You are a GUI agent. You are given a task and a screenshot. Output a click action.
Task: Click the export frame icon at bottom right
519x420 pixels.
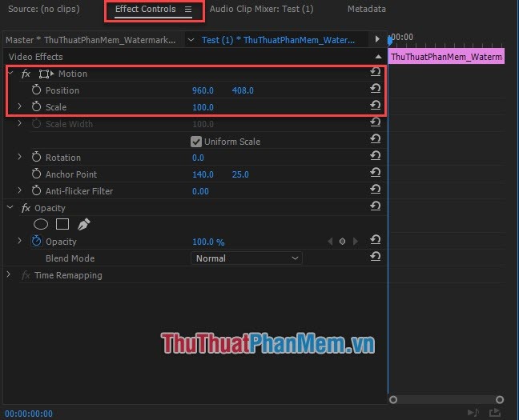(x=494, y=412)
